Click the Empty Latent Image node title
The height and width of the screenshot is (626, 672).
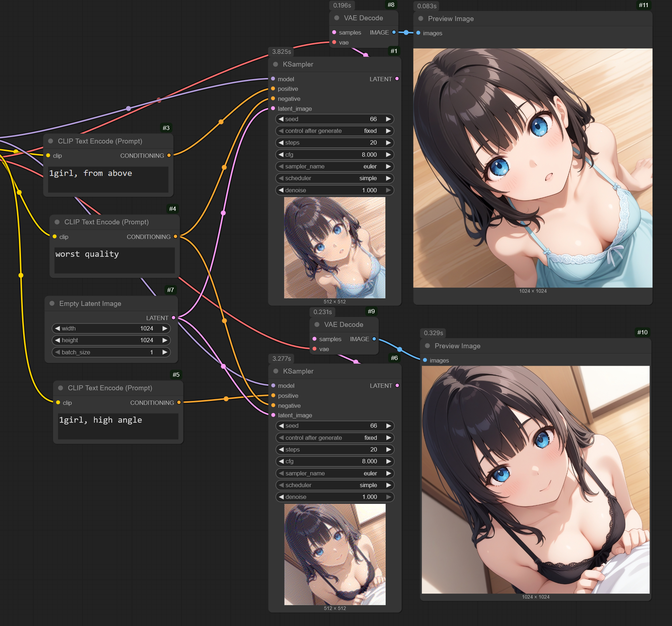pyautogui.click(x=90, y=303)
